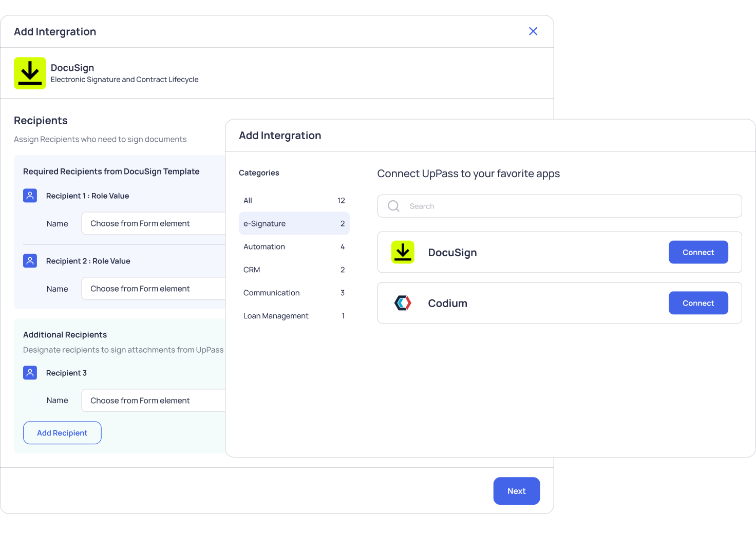Choose the Loan Management category

tap(294, 316)
